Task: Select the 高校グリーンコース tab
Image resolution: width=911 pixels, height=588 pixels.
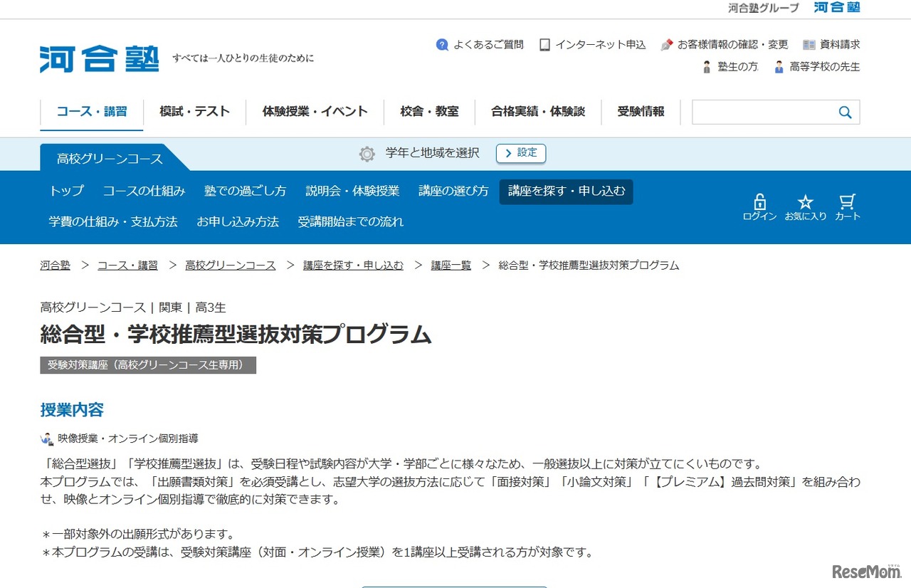Action: (110, 158)
